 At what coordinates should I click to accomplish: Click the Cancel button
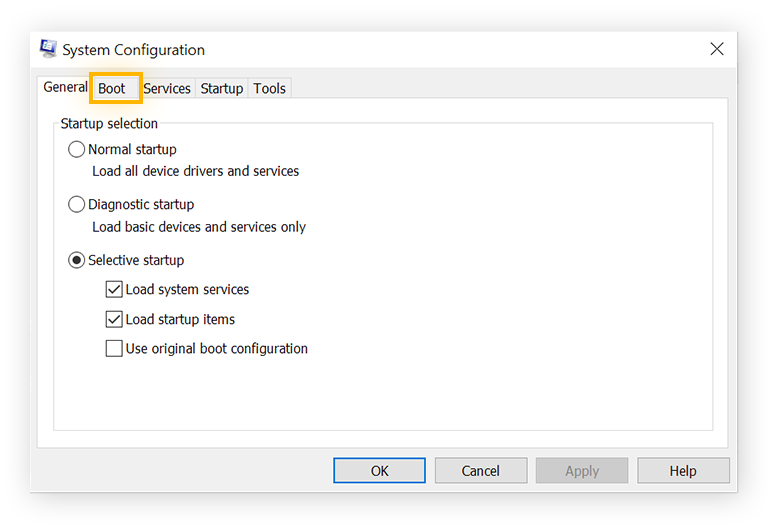[480, 470]
